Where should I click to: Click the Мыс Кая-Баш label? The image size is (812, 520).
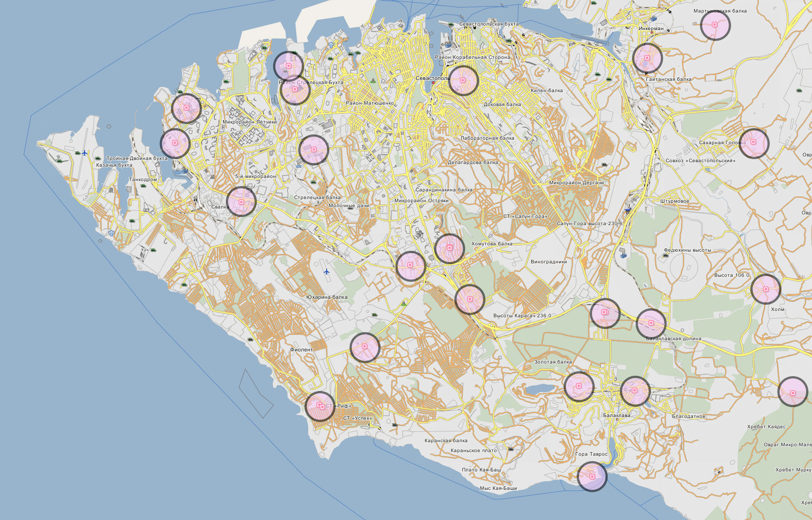[498, 488]
